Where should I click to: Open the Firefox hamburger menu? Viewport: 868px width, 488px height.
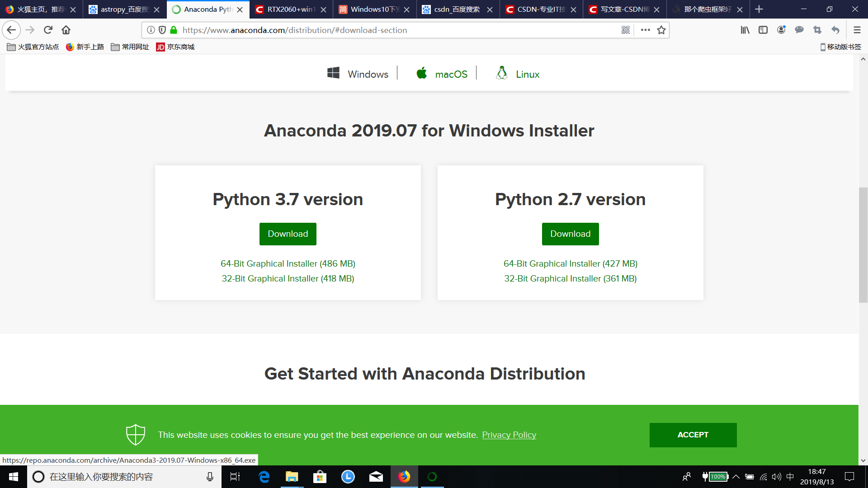[857, 30]
